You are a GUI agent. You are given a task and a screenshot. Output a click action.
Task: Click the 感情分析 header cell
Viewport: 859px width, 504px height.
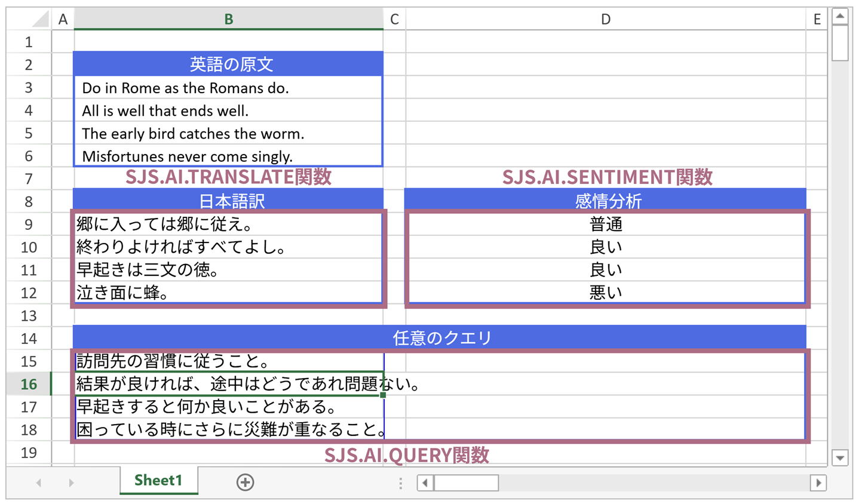point(605,201)
